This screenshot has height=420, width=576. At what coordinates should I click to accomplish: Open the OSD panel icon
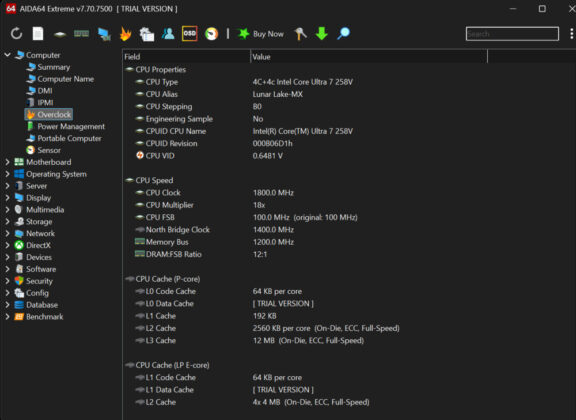pyautogui.click(x=190, y=34)
